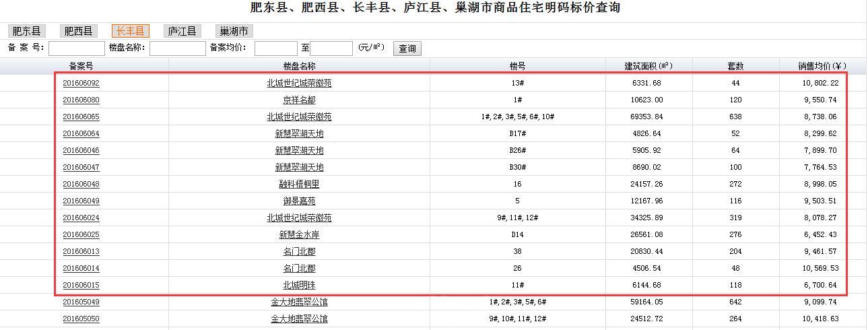868x330 pixels.
Task: Open the 御景嘉苑 property link
Action: pos(299,201)
